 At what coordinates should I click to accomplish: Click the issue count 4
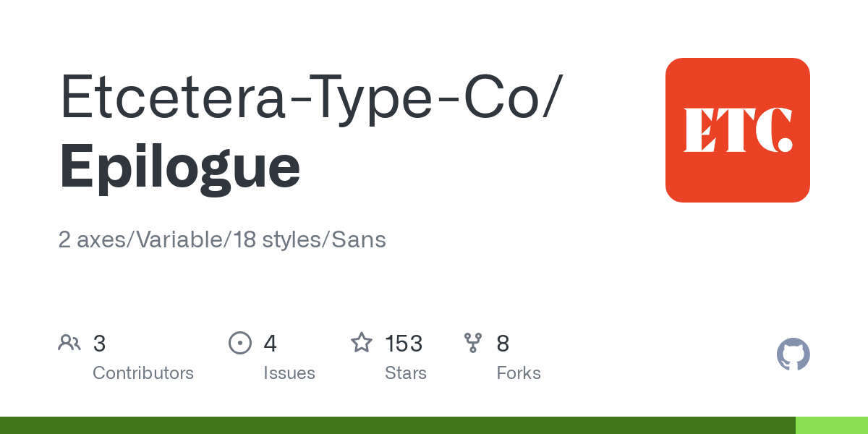tap(271, 343)
